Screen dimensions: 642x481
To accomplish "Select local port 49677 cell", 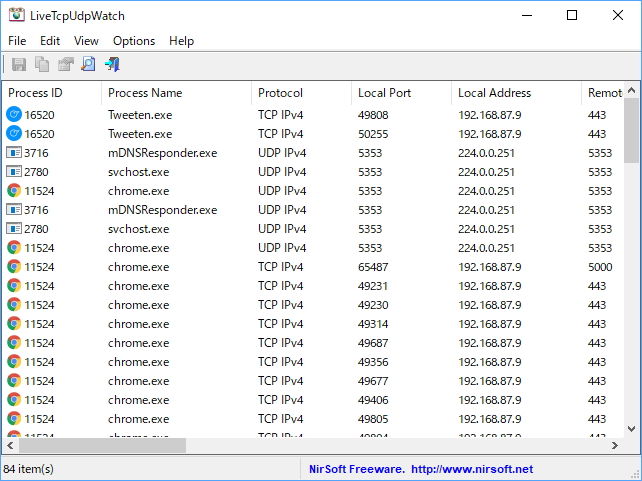I will (x=373, y=381).
